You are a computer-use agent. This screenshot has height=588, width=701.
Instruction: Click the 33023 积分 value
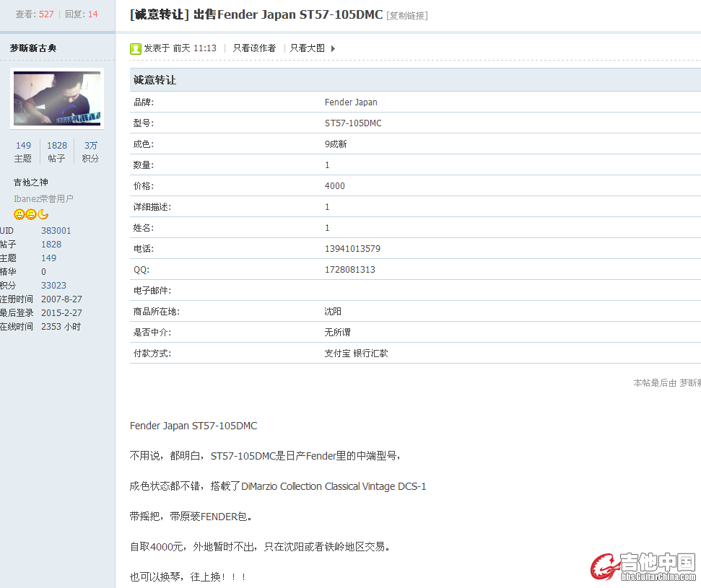tap(53, 286)
